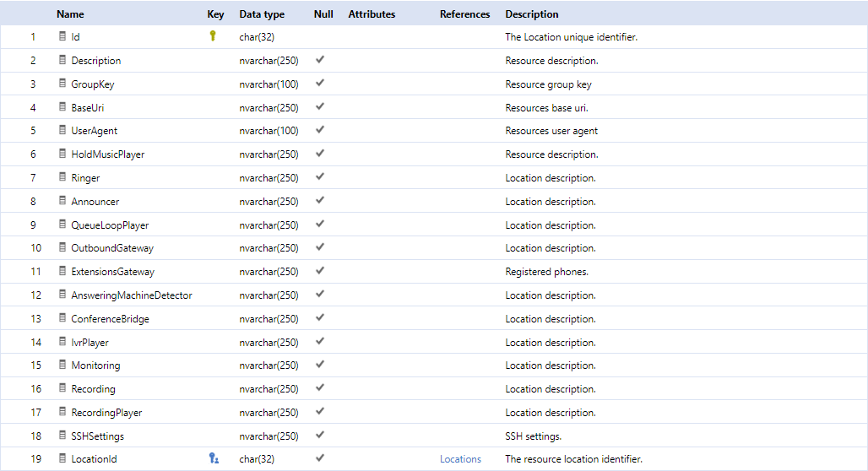Click column icon beside Description
This screenshot has height=471, width=868.
coord(63,60)
